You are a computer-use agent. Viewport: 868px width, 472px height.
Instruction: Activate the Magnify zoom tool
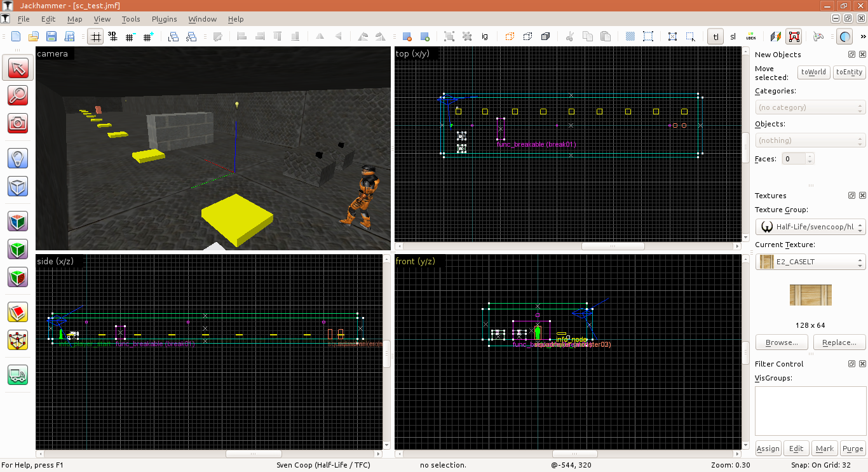pos(18,95)
